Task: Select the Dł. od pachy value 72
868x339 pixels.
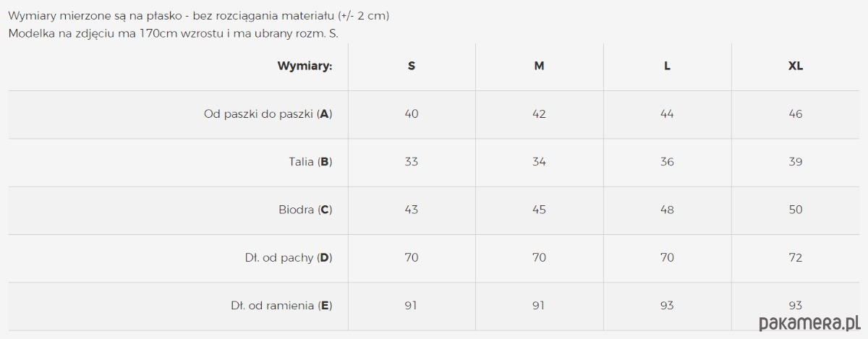Action: (795, 257)
